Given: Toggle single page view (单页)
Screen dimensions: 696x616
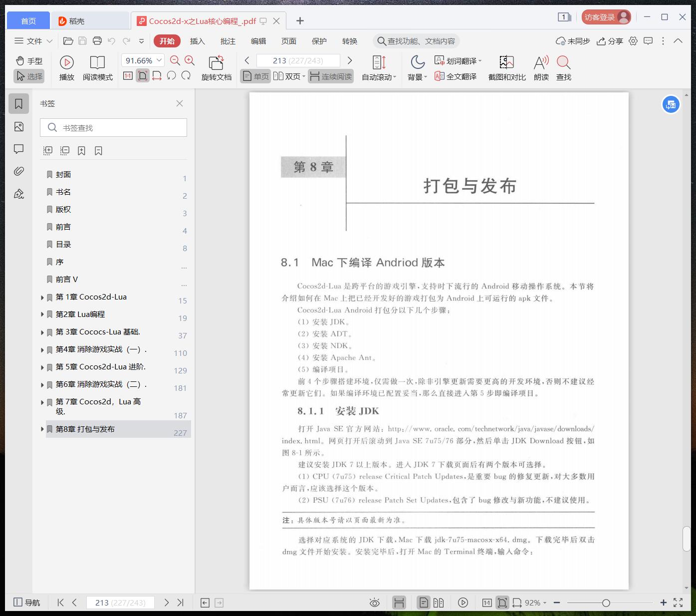Looking at the screenshot, I should [255, 76].
